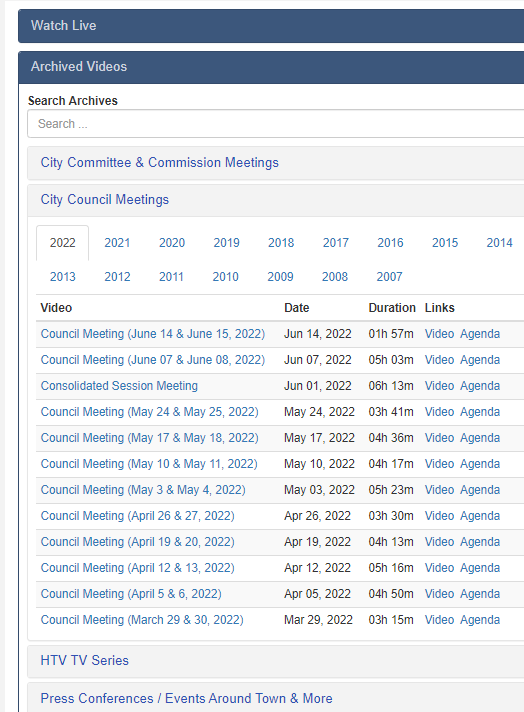524x712 pixels.
Task: Open Council Meeting (May 3 & May 4, 2022)
Action: pos(143,490)
